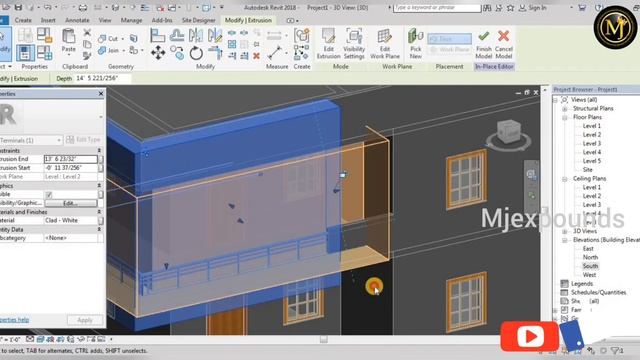Open the Paste dropdown arrow
This screenshot has height=360, width=640.
[69, 55]
